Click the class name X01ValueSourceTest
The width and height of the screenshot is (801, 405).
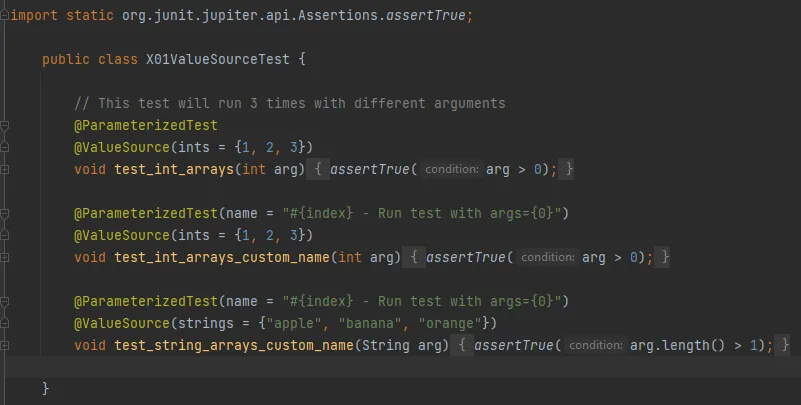point(218,59)
